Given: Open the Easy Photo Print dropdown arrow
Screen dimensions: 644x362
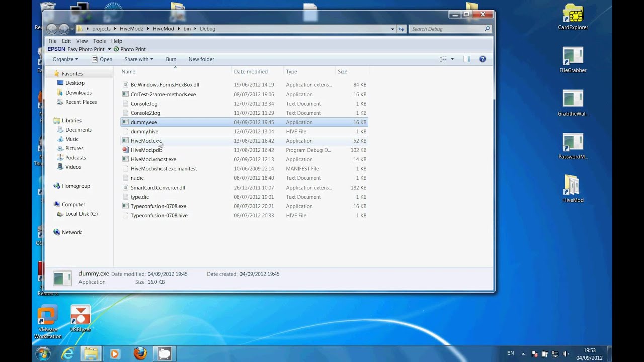Looking at the screenshot, I should coord(109,49).
